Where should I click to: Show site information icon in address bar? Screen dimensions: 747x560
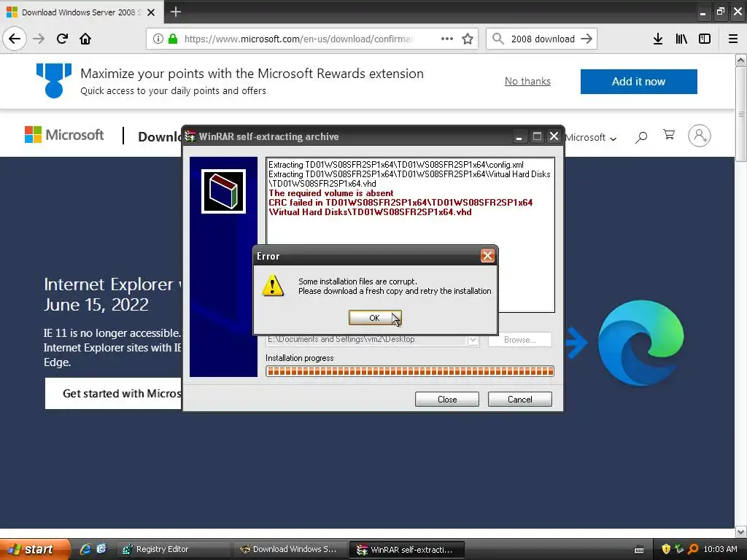(158, 39)
